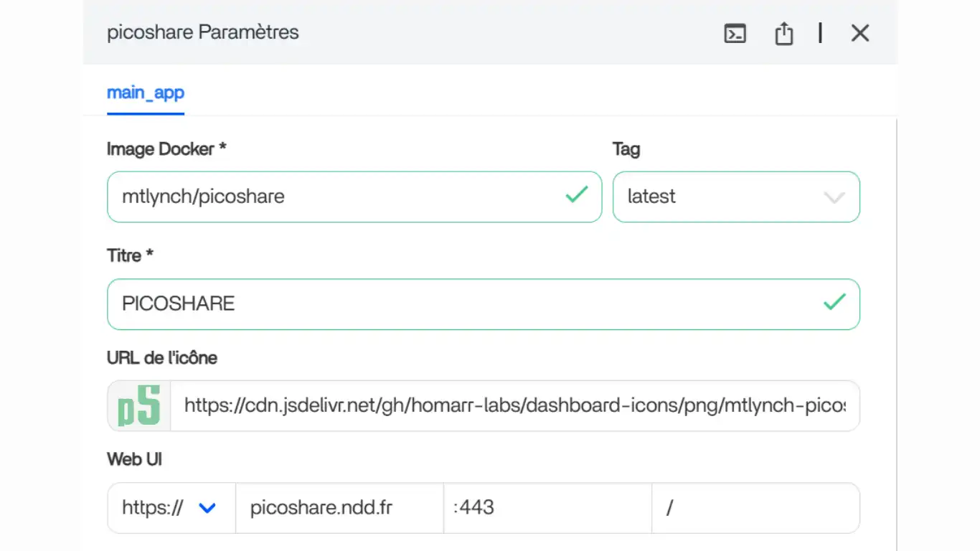980x551 pixels.
Task: Click the Tag dropdown chevron arrow
Action: pos(834,197)
